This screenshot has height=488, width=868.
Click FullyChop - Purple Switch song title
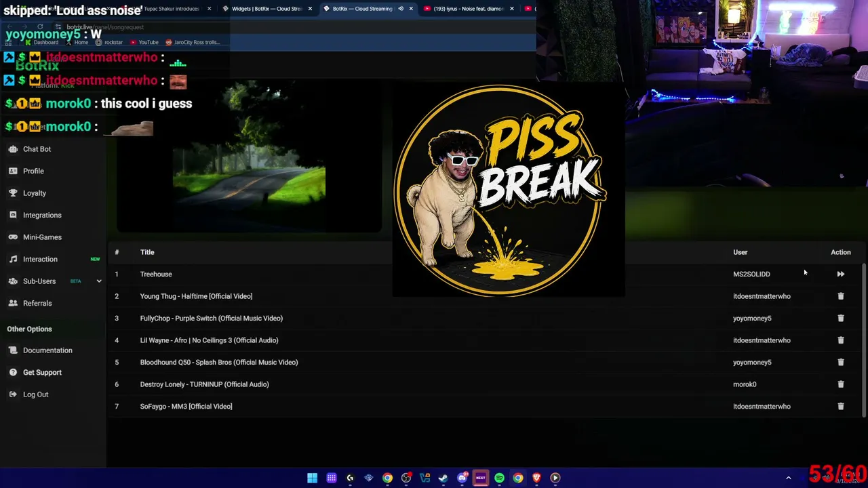click(x=212, y=318)
